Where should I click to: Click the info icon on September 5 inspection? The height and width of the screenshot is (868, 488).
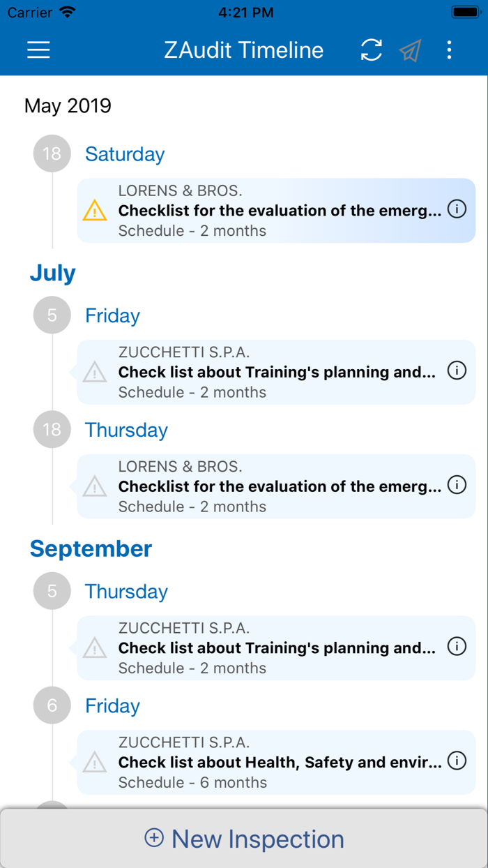(x=457, y=646)
